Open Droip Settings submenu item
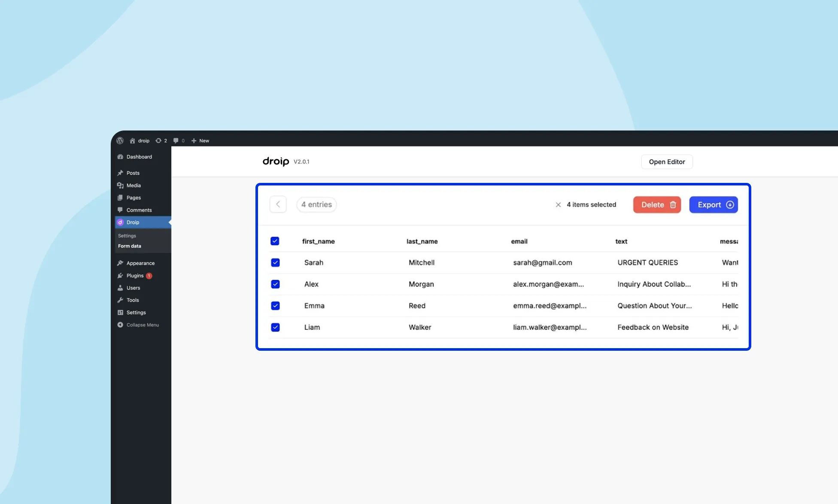Screen dimensions: 838x504 pyautogui.click(x=127, y=236)
